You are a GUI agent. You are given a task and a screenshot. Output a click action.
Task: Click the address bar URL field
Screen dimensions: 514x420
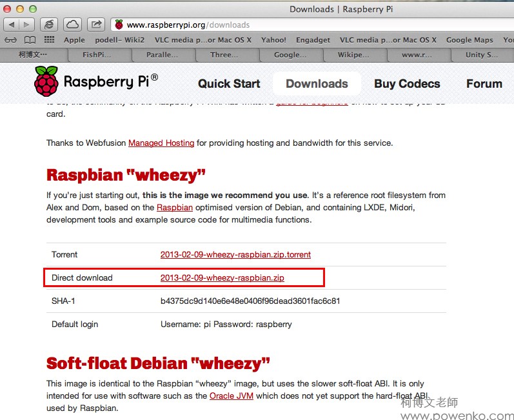pos(312,25)
